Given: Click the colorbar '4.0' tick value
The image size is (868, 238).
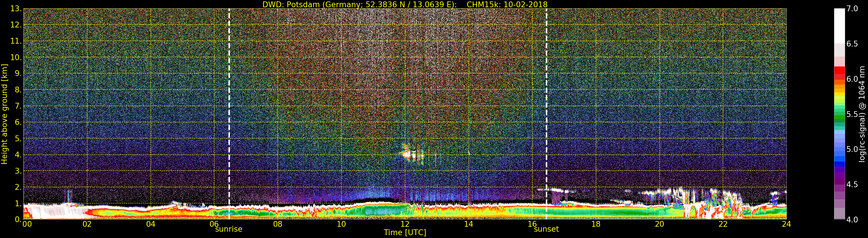Looking at the screenshot, I should point(852,220).
